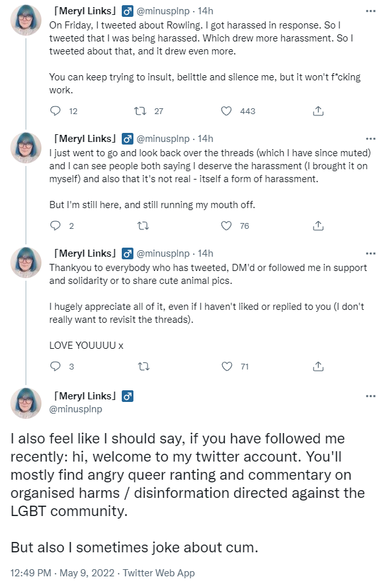Share the first tweet about Rowling

tap(318, 111)
